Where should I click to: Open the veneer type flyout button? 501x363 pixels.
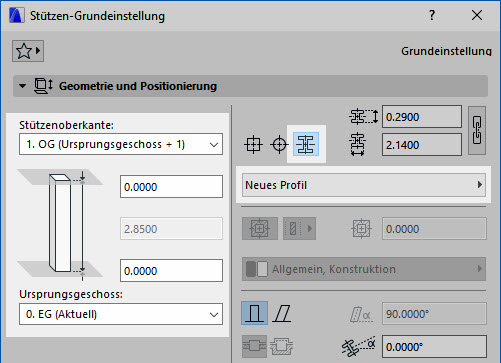299,229
